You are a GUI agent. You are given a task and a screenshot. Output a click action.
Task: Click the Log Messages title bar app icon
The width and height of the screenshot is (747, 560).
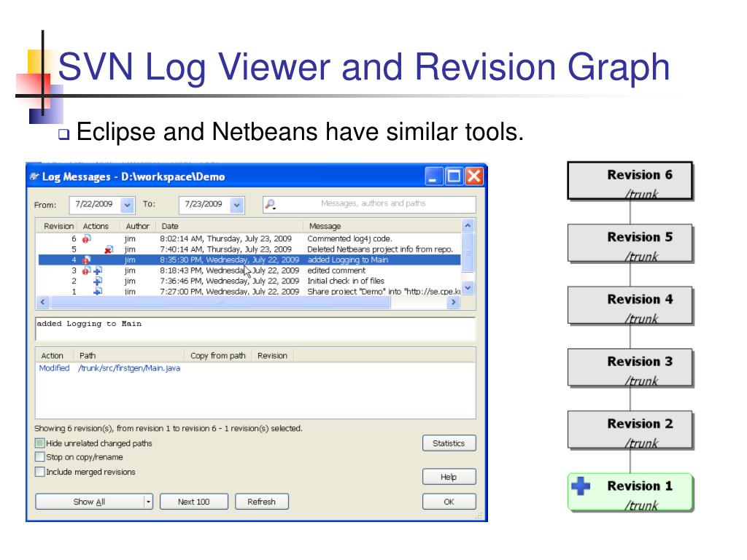[34, 176]
